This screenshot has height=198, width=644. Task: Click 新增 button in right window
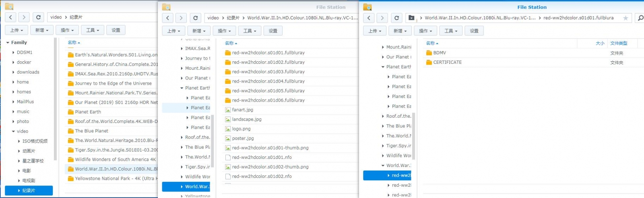400,31
